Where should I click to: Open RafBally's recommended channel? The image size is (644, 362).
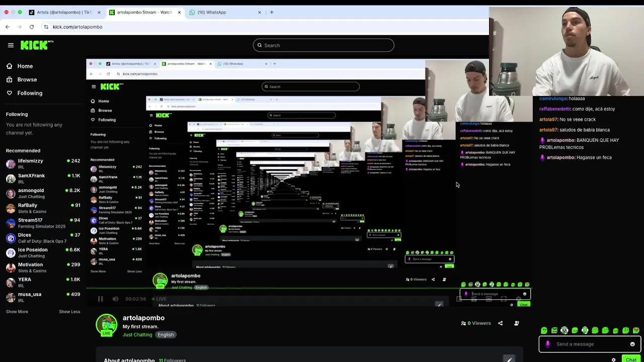(43, 208)
